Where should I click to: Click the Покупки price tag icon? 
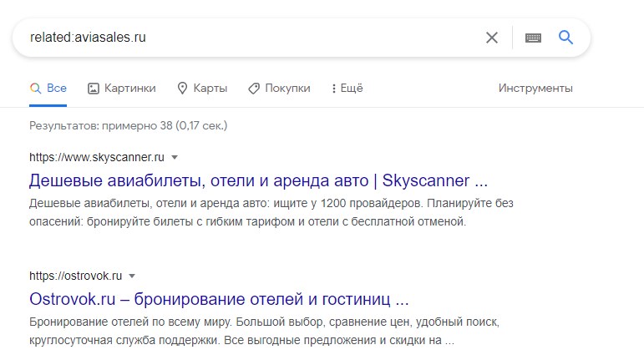254,89
